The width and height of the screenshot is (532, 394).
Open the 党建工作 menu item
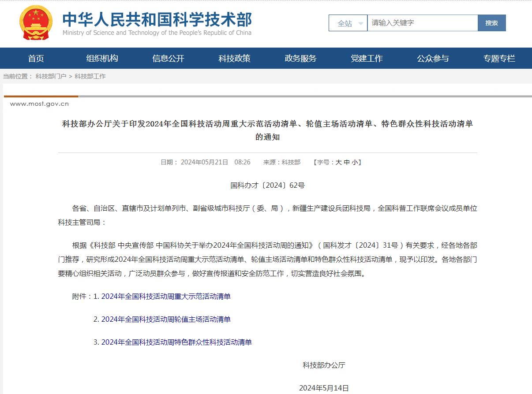[367, 59]
